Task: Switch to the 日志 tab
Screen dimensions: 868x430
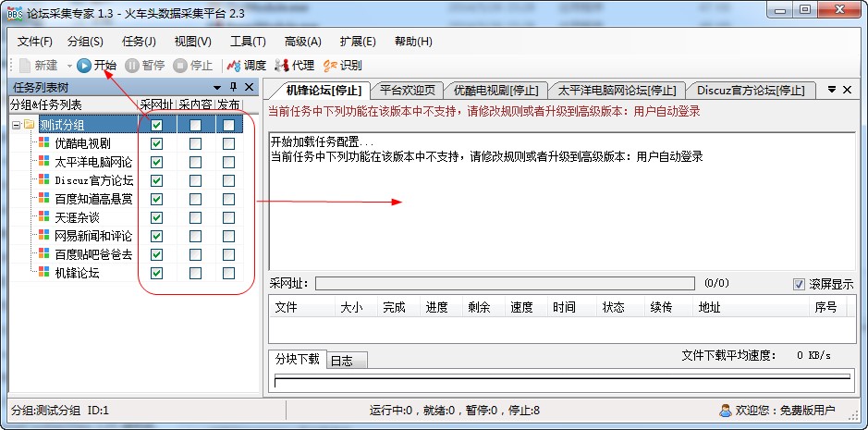Action: 347,361
